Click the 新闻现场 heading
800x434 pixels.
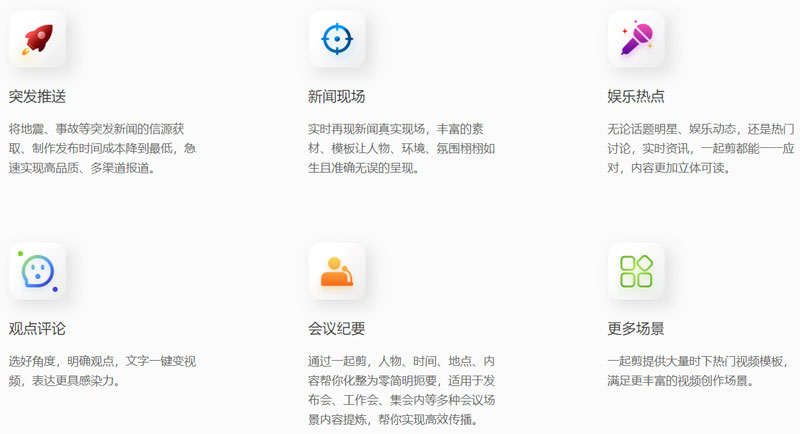pyautogui.click(x=337, y=97)
